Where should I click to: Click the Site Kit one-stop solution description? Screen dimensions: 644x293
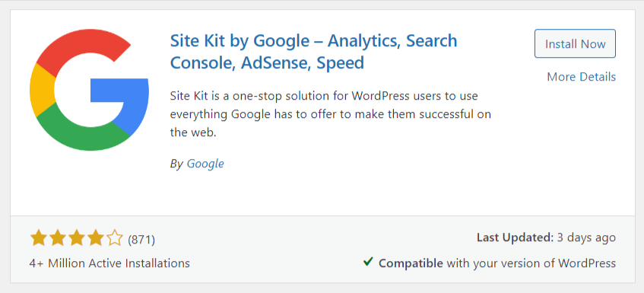click(330, 115)
